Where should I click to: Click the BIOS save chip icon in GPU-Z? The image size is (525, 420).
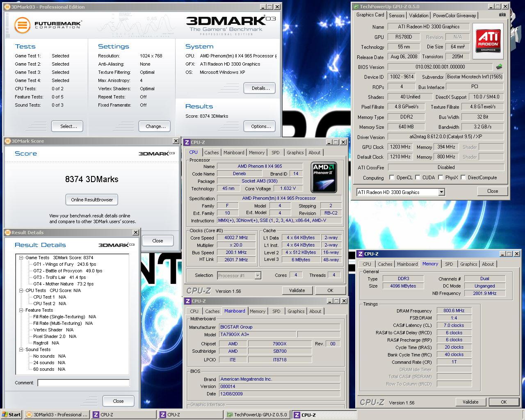pos(499,66)
